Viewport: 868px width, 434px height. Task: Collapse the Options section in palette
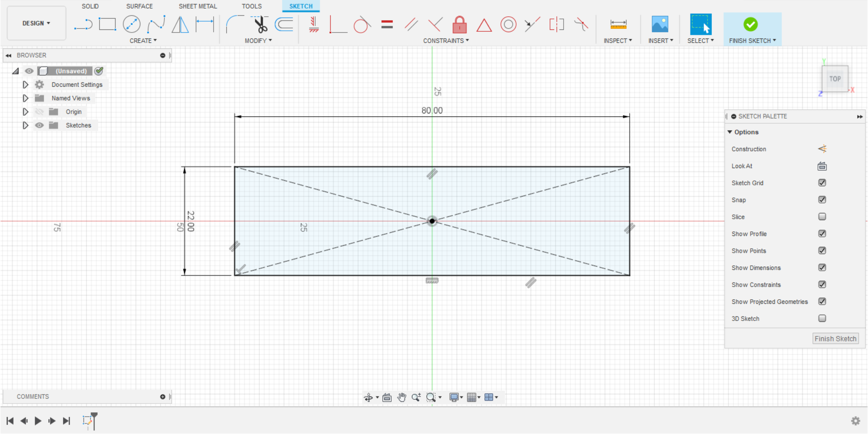click(x=730, y=132)
